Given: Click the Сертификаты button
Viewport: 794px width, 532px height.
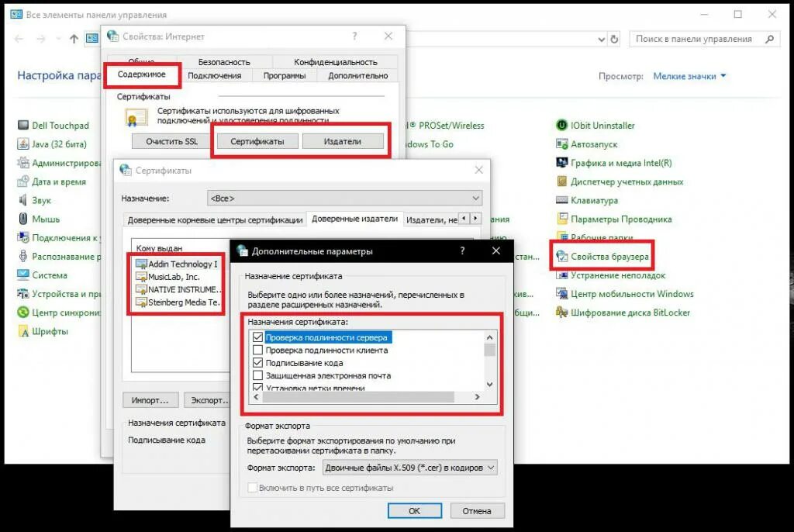Looking at the screenshot, I should (257, 141).
